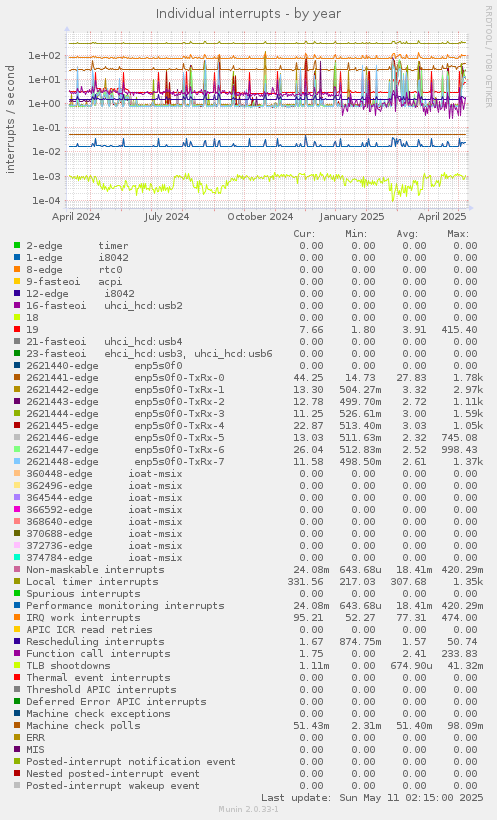Select the Rescheduling interrupts legend label
497x820 pixels.
(x=95, y=642)
